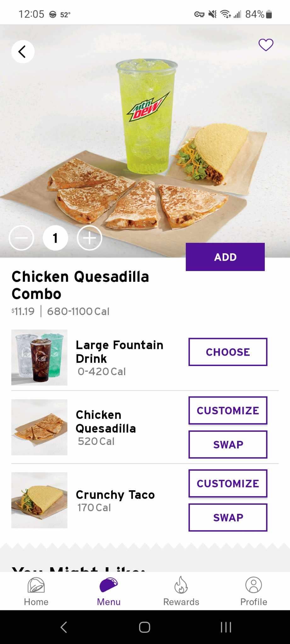Customize the Crunchy Taco

228,483
